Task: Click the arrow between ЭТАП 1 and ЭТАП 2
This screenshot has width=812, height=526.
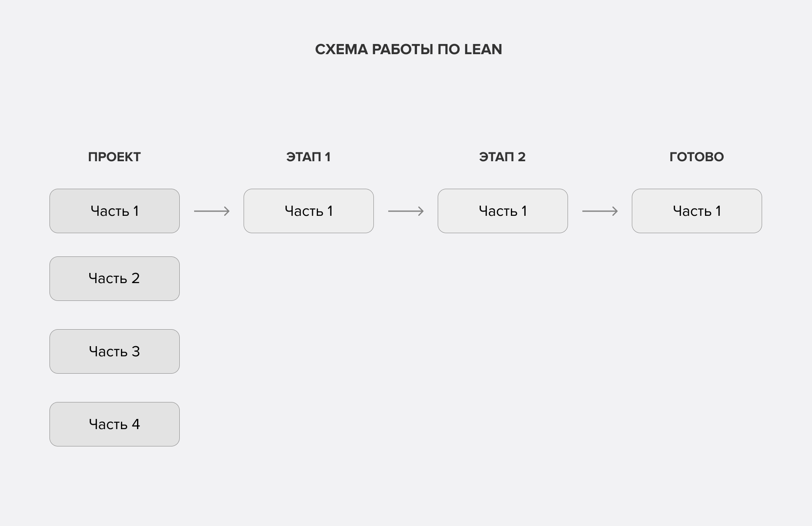Action: [x=406, y=211]
